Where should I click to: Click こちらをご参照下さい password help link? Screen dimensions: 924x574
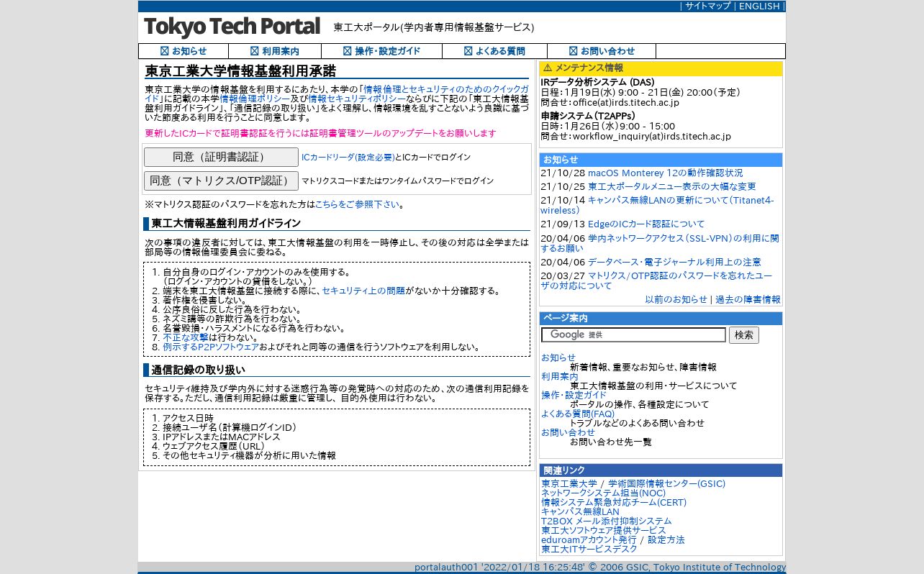357,204
